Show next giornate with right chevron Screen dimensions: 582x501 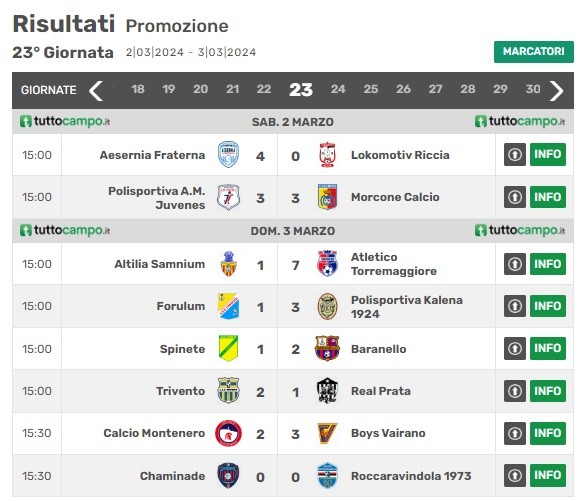[556, 91]
